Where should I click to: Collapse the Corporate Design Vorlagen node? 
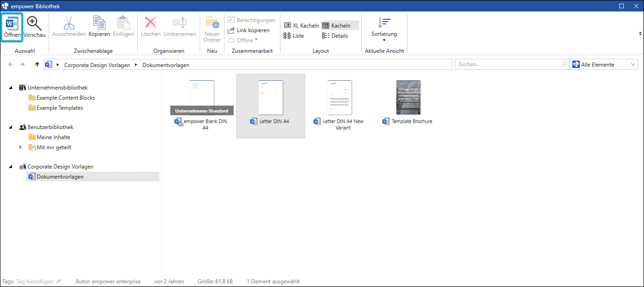click(x=11, y=167)
